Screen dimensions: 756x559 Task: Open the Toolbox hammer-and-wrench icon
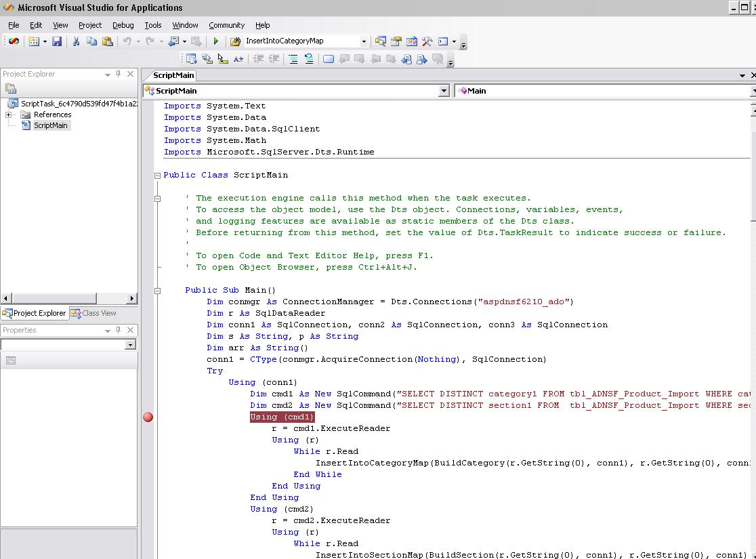pos(427,41)
